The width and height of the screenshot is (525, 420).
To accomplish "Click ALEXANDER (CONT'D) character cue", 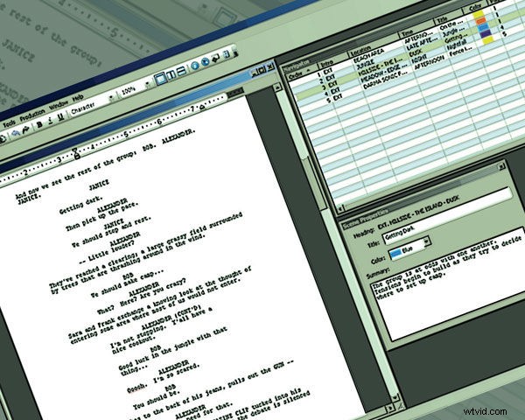I will point(171,317).
